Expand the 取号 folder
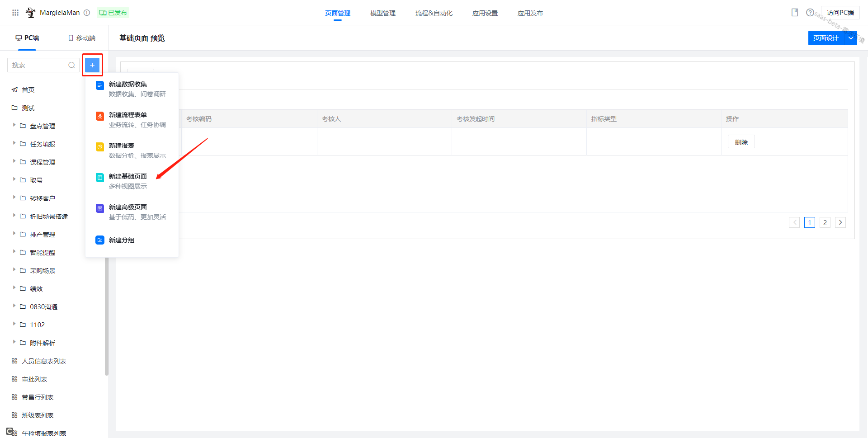Image resolution: width=868 pixels, height=438 pixels. 14,179
